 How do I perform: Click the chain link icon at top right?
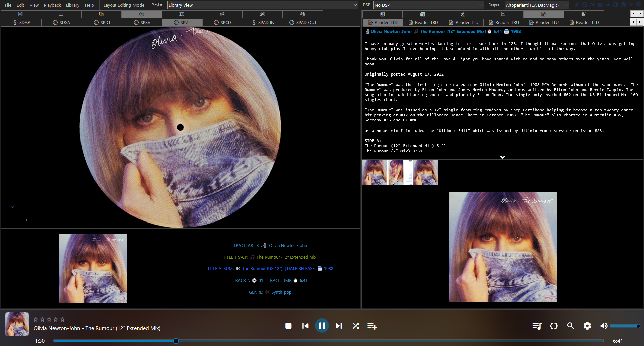point(577,5)
